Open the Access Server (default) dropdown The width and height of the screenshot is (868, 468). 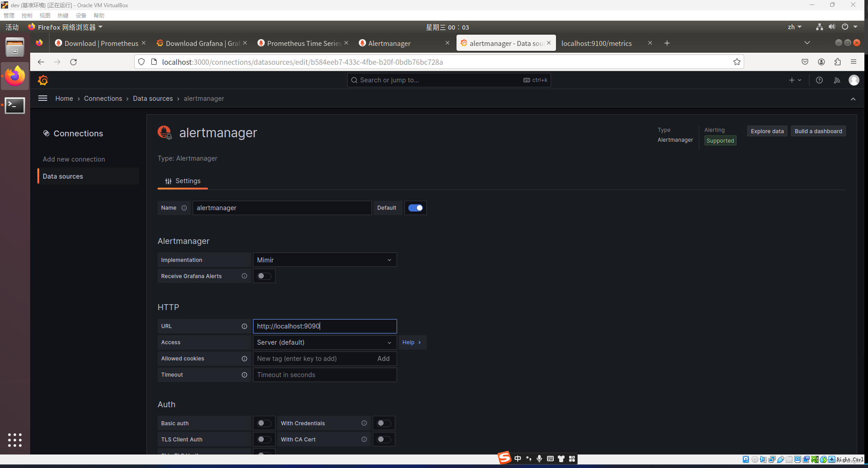click(325, 342)
